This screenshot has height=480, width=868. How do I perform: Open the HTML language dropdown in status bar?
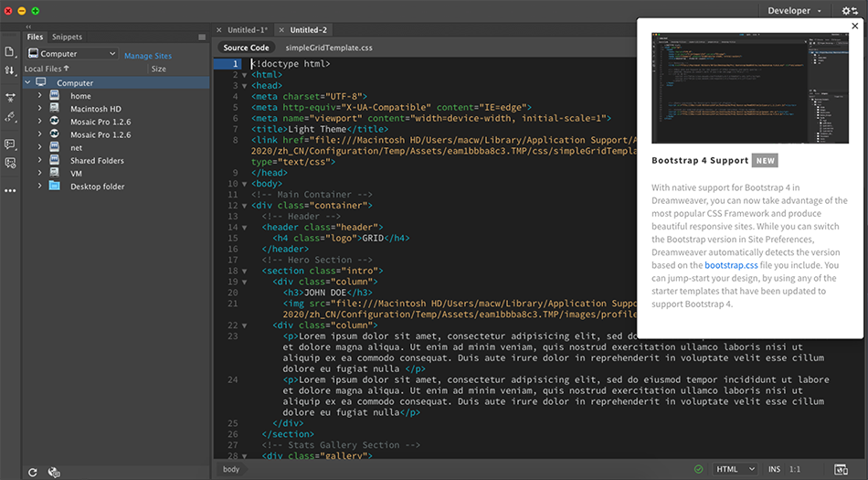pyautogui.click(x=736, y=469)
